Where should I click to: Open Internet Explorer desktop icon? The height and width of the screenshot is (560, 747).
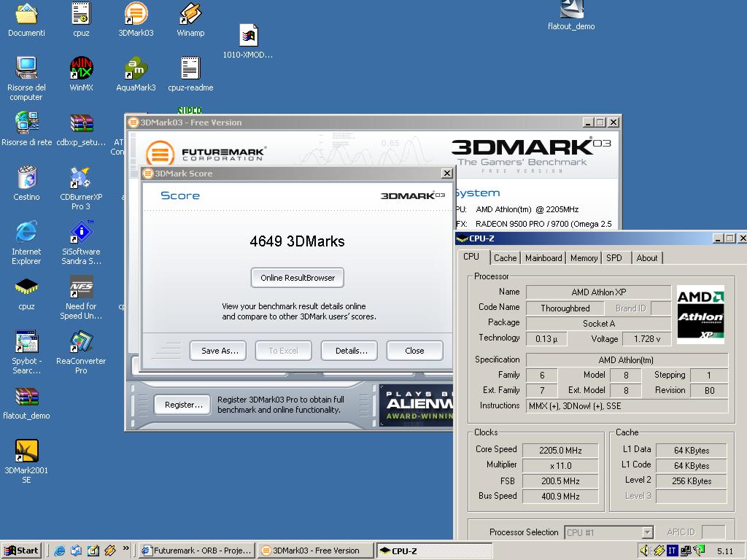[27, 232]
